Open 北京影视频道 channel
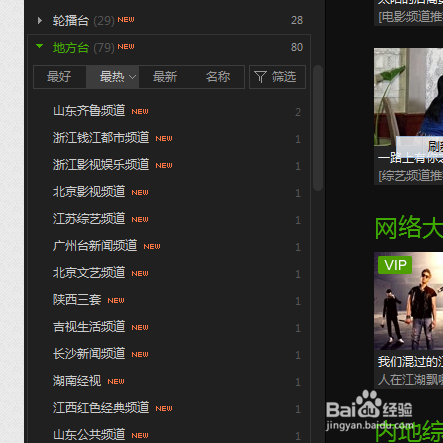Viewport: 443px width, 443px height. click(x=89, y=192)
